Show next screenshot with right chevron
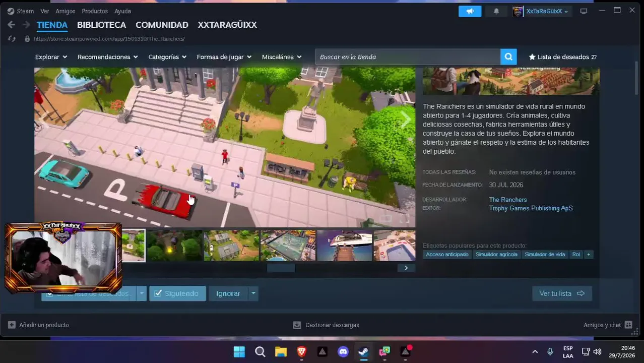 click(x=405, y=120)
